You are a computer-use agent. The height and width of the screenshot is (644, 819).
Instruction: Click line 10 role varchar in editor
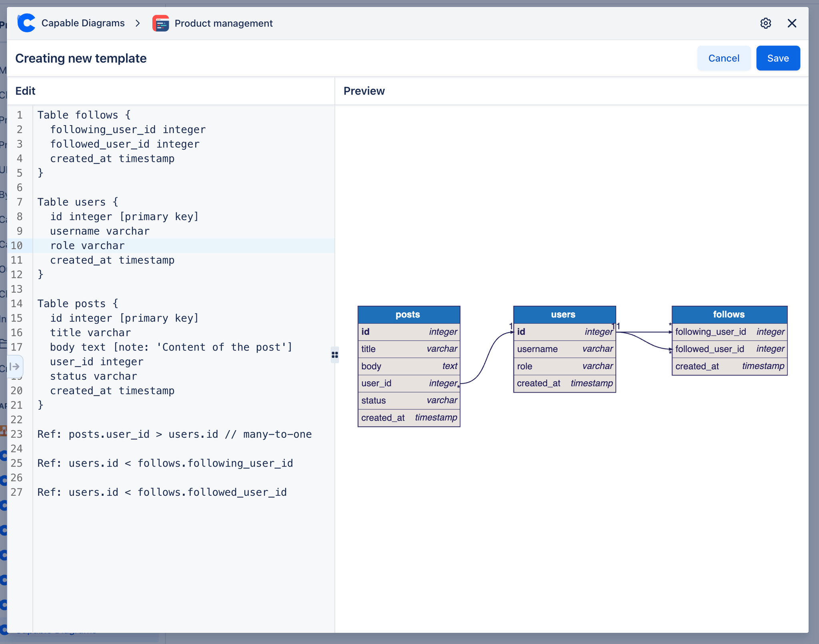[88, 245]
